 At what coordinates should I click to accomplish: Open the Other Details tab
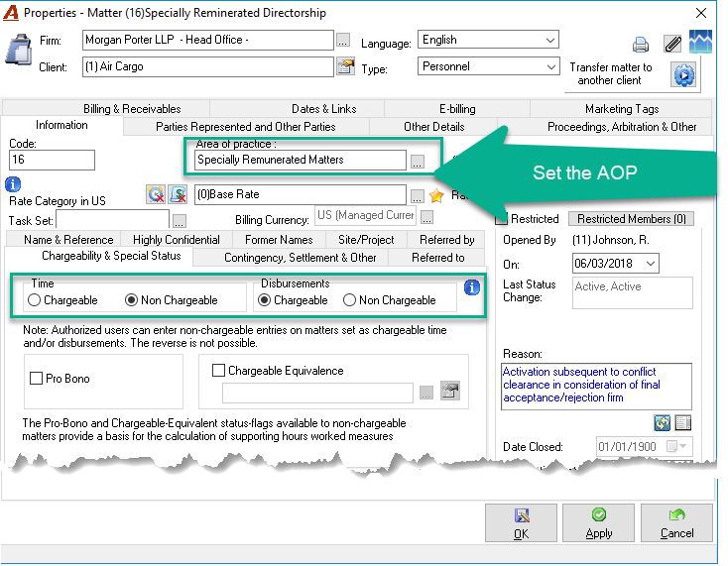433,127
